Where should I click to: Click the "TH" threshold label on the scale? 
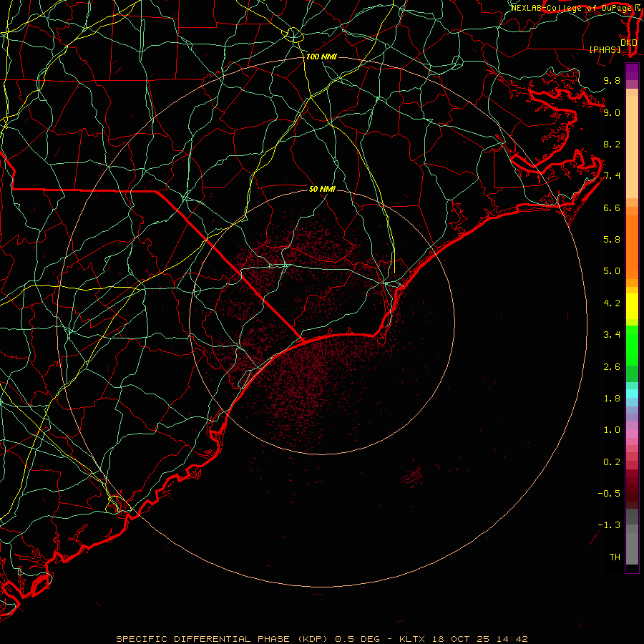pyautogui.click(x=615, y=557)
